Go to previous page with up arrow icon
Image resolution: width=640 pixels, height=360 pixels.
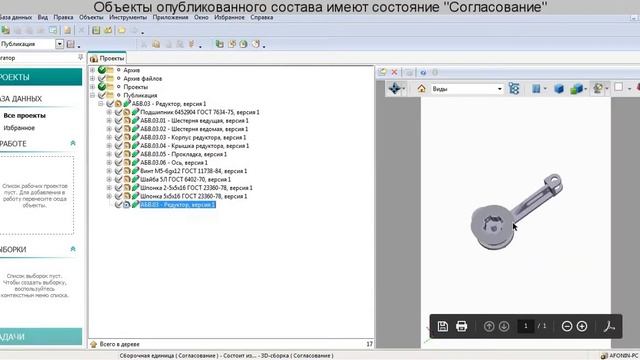[489, 326]
